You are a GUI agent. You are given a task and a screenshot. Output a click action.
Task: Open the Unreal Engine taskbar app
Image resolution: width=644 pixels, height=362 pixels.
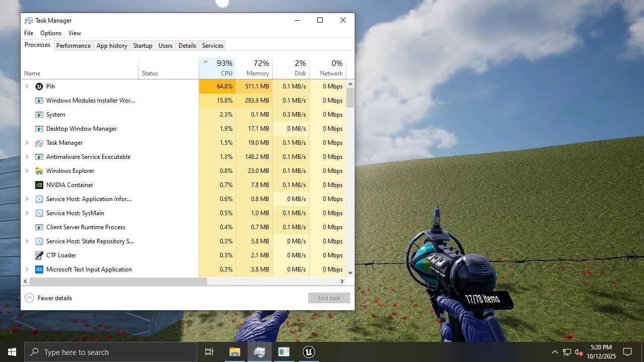(x=308, y=352)
